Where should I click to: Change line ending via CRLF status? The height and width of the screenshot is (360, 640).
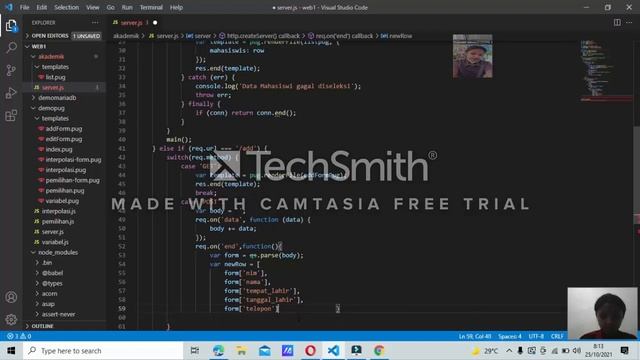(557, 336)
